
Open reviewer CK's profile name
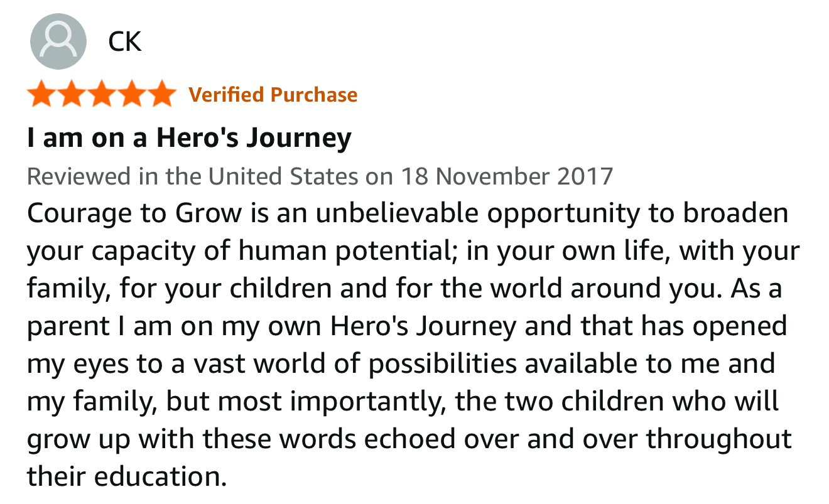(x=124, y=42)
